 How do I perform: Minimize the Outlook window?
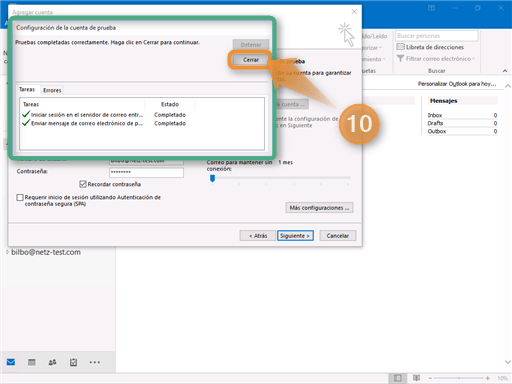(455, 8)
